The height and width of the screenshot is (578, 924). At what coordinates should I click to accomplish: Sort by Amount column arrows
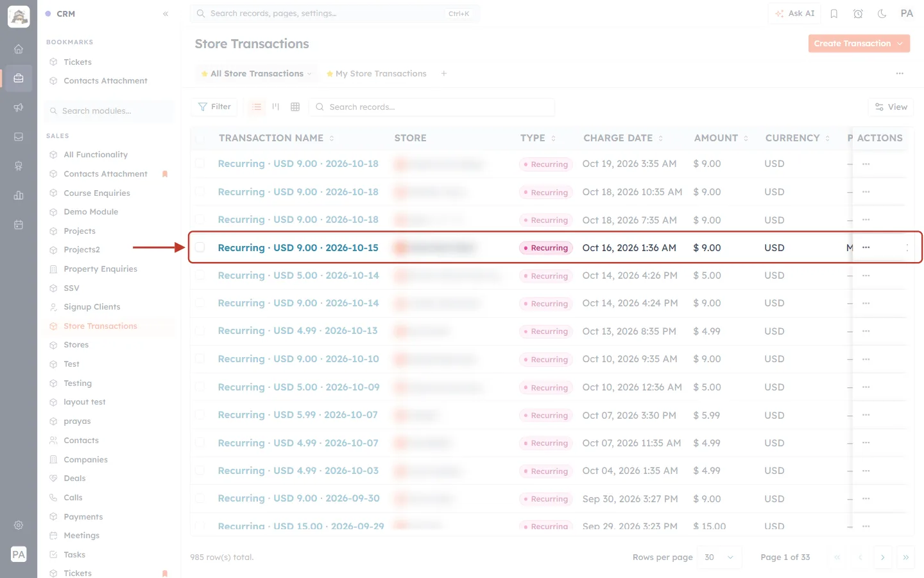pyautogui.click(x=746, y=138)
